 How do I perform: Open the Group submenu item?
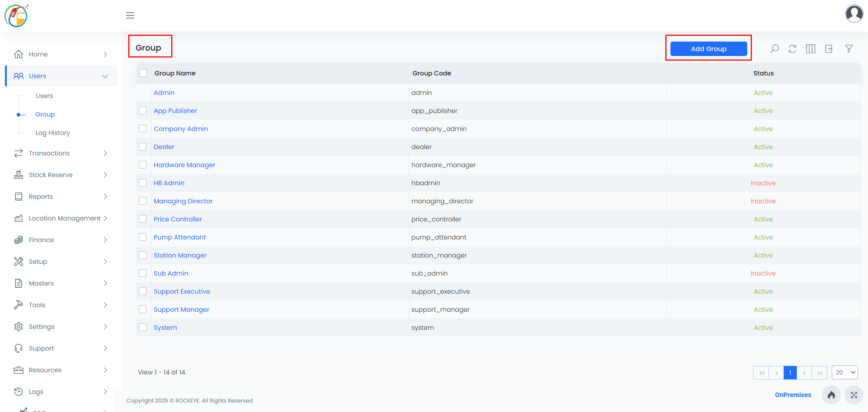(x=45, y=114)
